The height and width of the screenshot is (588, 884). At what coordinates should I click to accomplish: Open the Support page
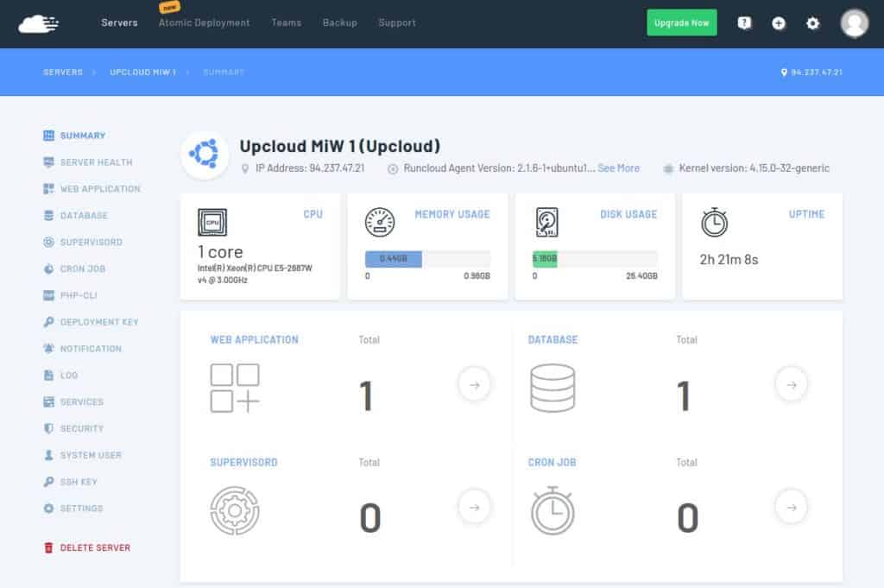point(397,22)
